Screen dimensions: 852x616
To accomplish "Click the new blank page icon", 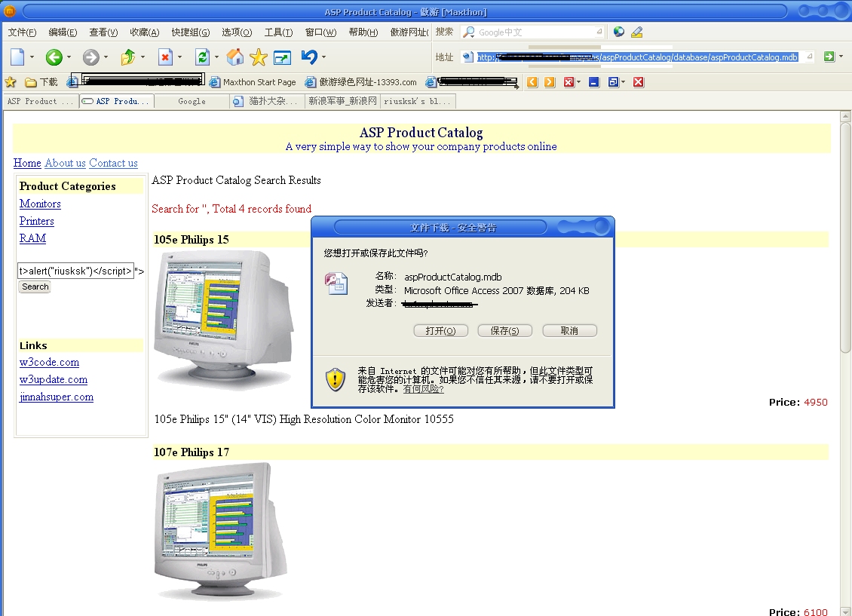I will click(x=17, y=57).
